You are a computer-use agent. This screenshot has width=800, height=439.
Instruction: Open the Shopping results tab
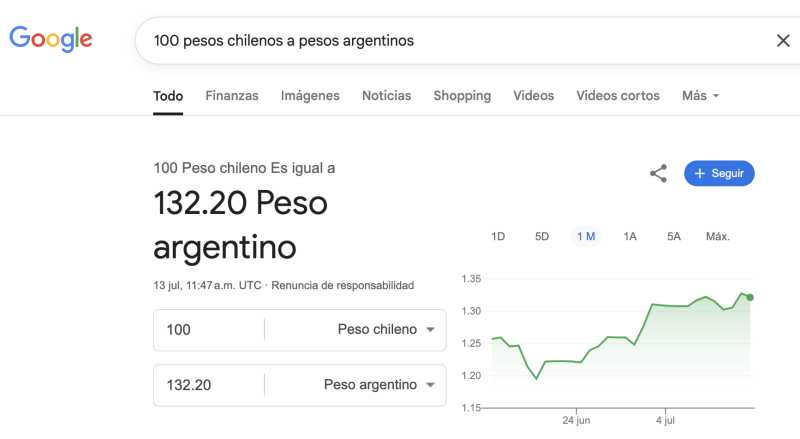click(x=462, y=96)
